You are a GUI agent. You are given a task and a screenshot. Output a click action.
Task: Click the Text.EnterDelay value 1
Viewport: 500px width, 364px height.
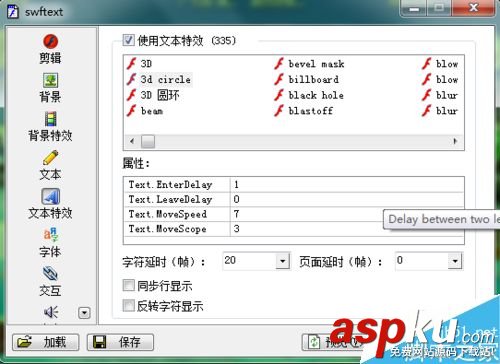pyautogui.click(x=236, y=184)
